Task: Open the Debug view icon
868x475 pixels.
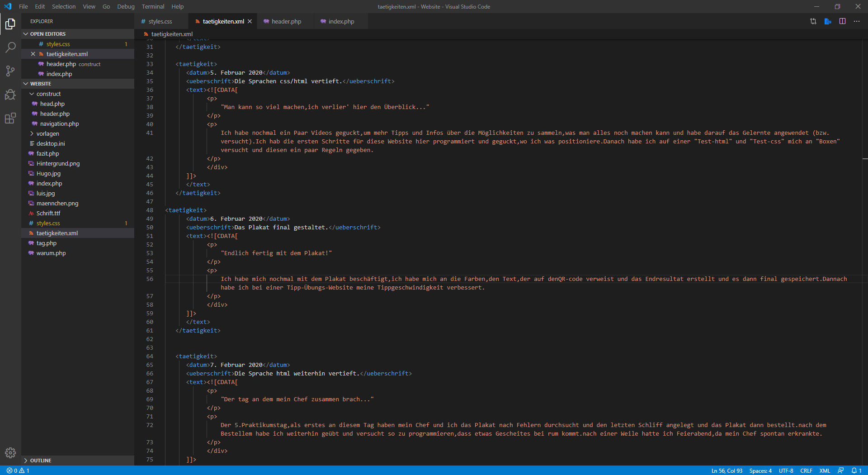Action: point(10,95)
